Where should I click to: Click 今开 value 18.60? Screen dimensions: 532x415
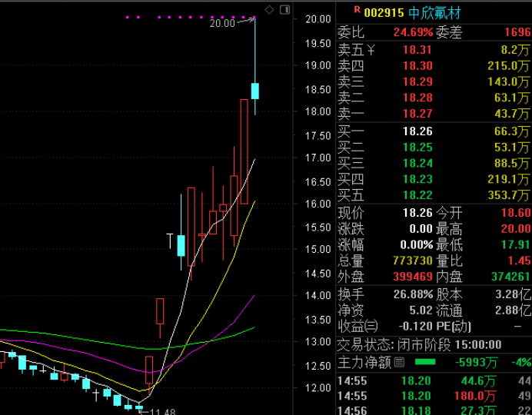pos(516,213)
